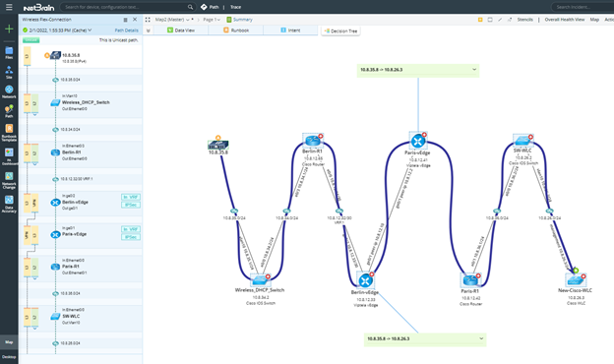This screenshot has width=614, height=364.
Task: Click In: VRF badge on Paris-vEdge row
Action: (x=131, y=229)
